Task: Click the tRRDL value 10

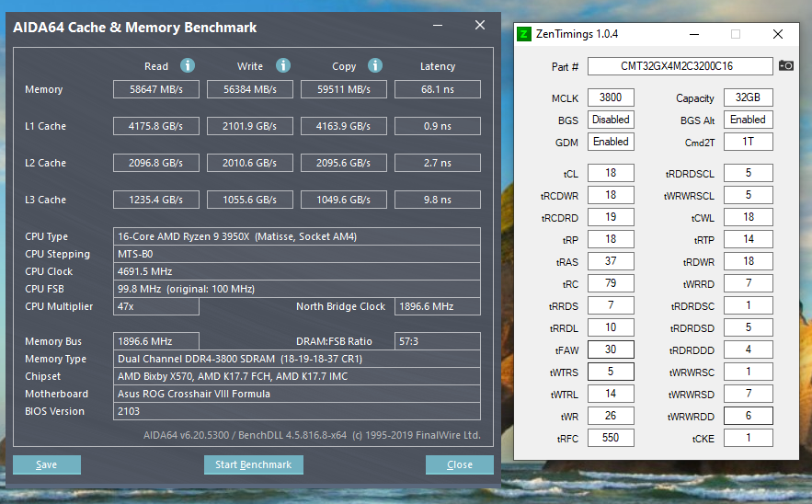Action: pos(611,327)
